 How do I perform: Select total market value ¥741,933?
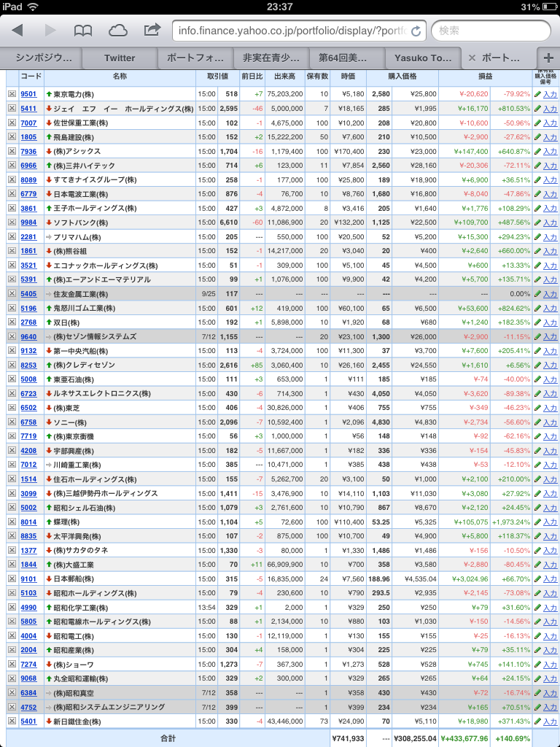click(348, 739)
